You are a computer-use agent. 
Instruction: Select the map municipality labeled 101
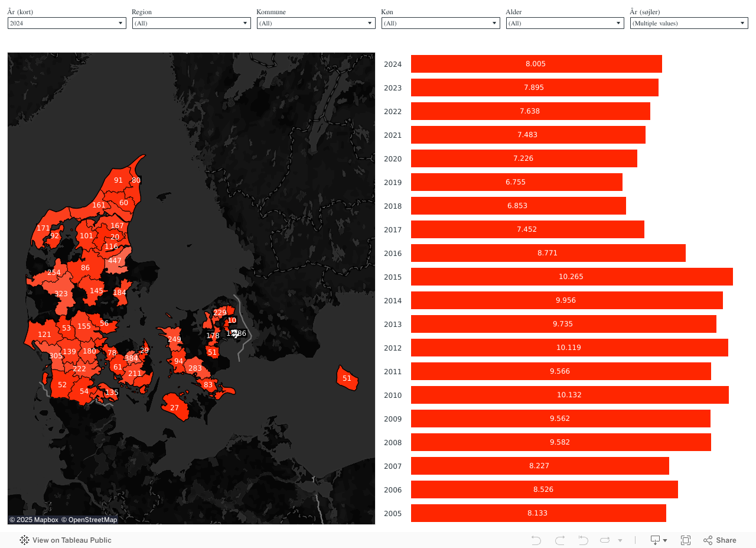(x=86, y=236)
